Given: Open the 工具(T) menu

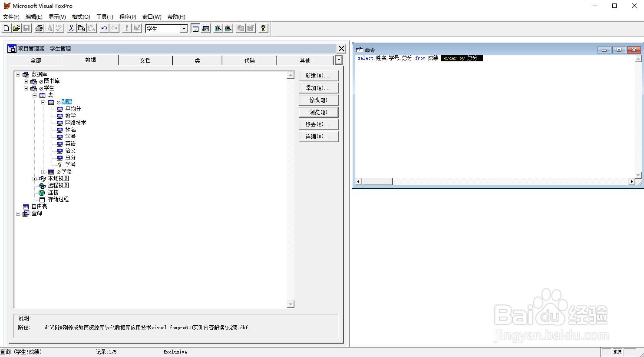Looking at the screenshot, I should 105,17.
